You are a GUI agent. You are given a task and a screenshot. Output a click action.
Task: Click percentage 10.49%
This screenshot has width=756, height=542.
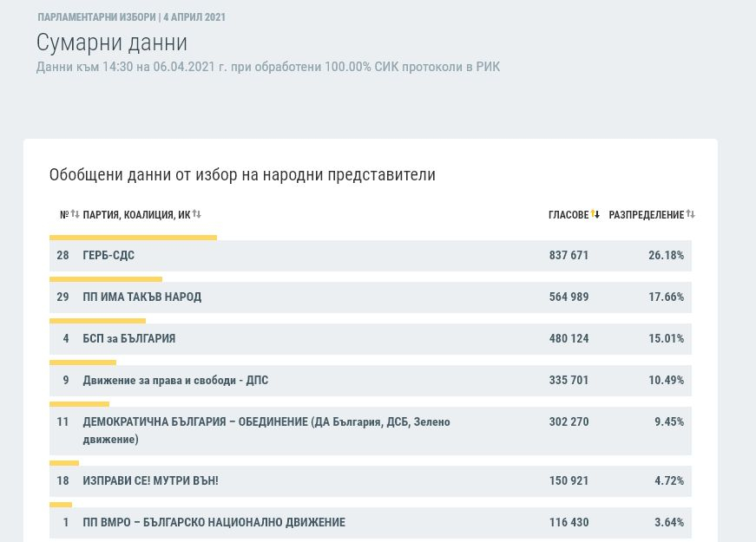(666, 380)
